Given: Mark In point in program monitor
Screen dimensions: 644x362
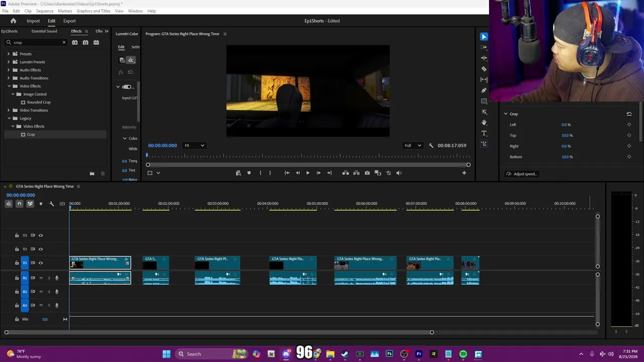Looking at the screenshot, I should click(x=260, y=173).
